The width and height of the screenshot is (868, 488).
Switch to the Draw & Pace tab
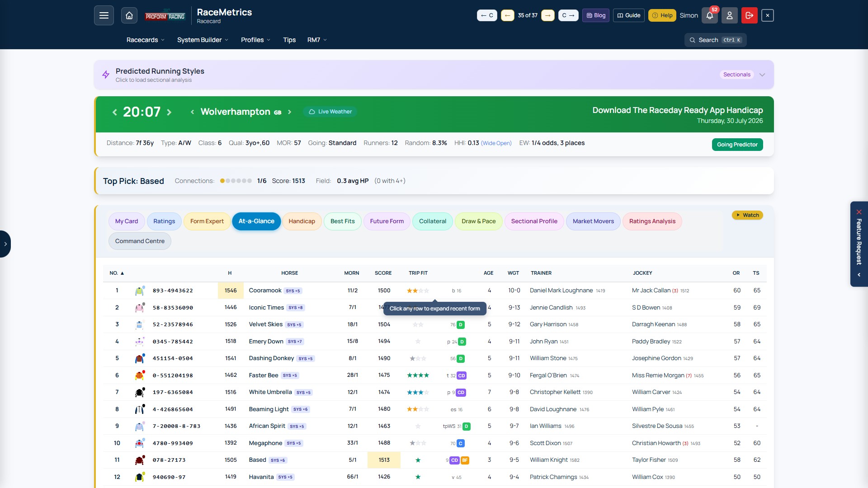(478, 221)
